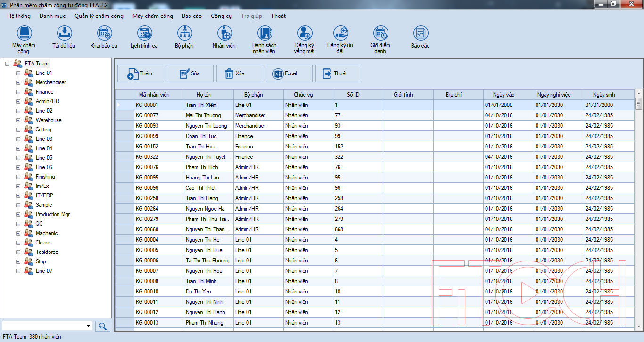Image resolution: width=644 pixels, height=342 pixels.
Task: Open the Máy chấm công toolbar icon
Action: [x=24, y=33]
